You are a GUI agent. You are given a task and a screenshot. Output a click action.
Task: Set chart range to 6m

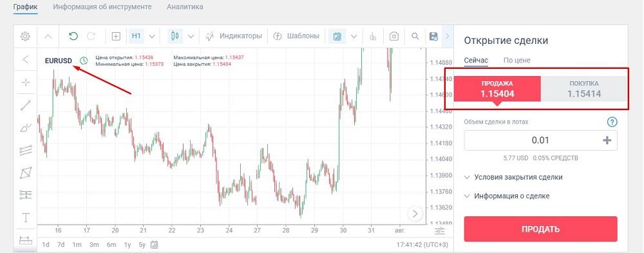[x=111, y=245]
